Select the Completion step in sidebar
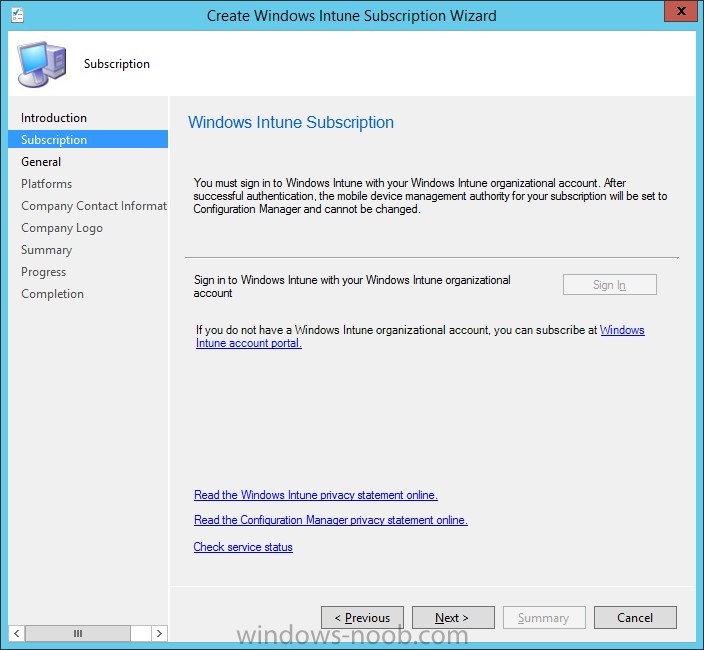The image size is (704, 650). coord(53,294)
